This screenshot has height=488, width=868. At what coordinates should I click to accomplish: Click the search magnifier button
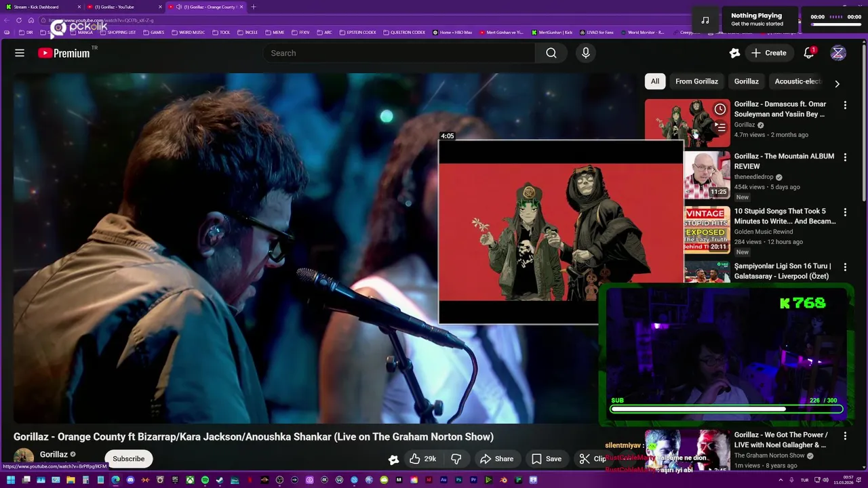[x=551, y=53]
